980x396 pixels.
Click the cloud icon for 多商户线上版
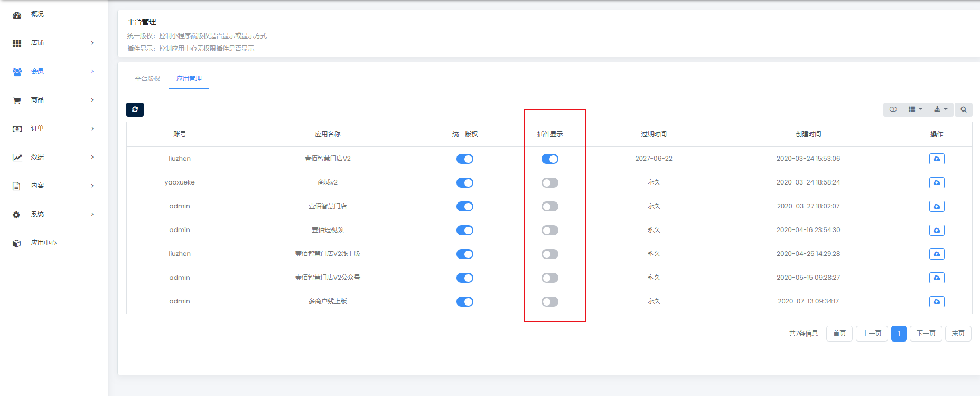tap(937, 302)
